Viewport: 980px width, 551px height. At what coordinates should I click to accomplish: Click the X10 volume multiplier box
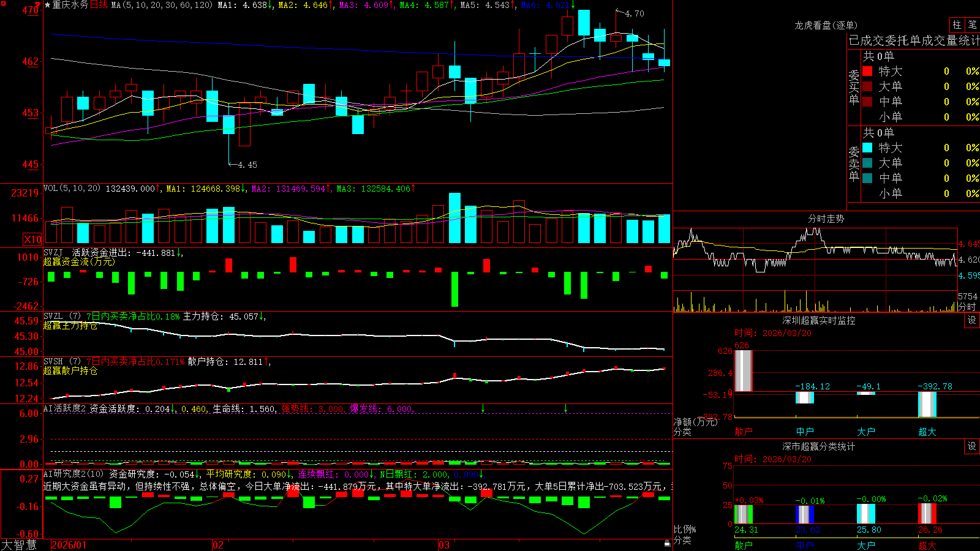[x=32, y=239]
